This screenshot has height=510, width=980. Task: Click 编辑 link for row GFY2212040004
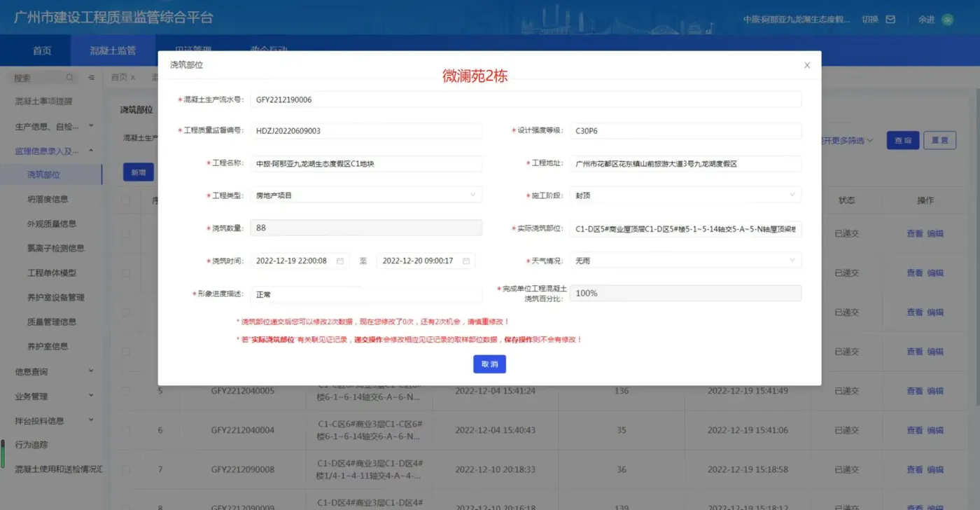(935, 430)
